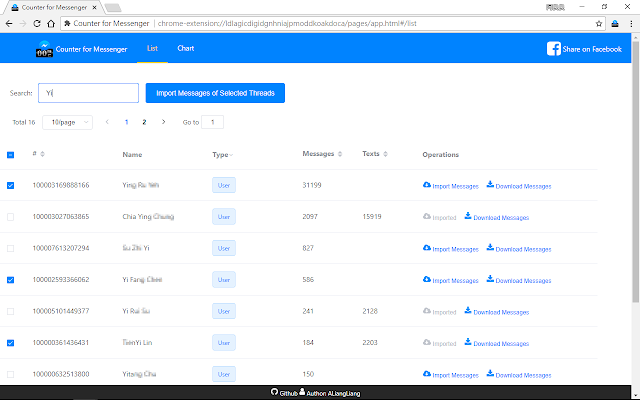The image size is (640, 400).
Task: Switch to the Chart tab
Action: [185, 48]
